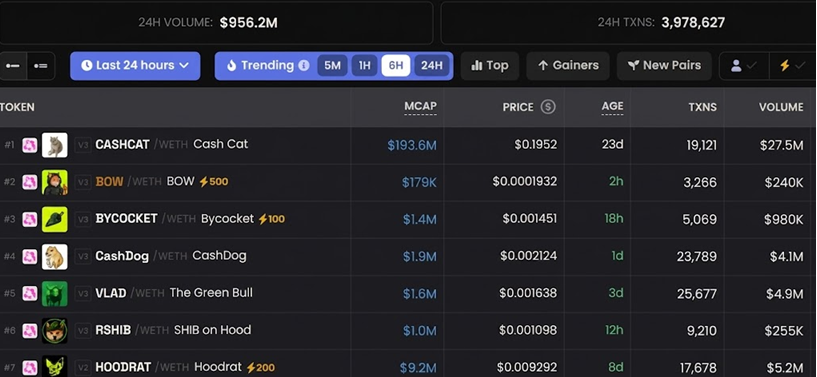
Task: Click the V3 badge in CashDog row
Action: point(83,257)
